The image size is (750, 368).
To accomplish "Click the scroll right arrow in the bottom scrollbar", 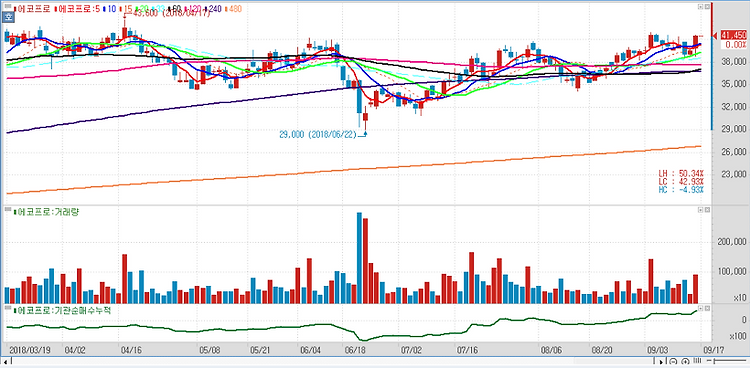I will coord(661,362).
